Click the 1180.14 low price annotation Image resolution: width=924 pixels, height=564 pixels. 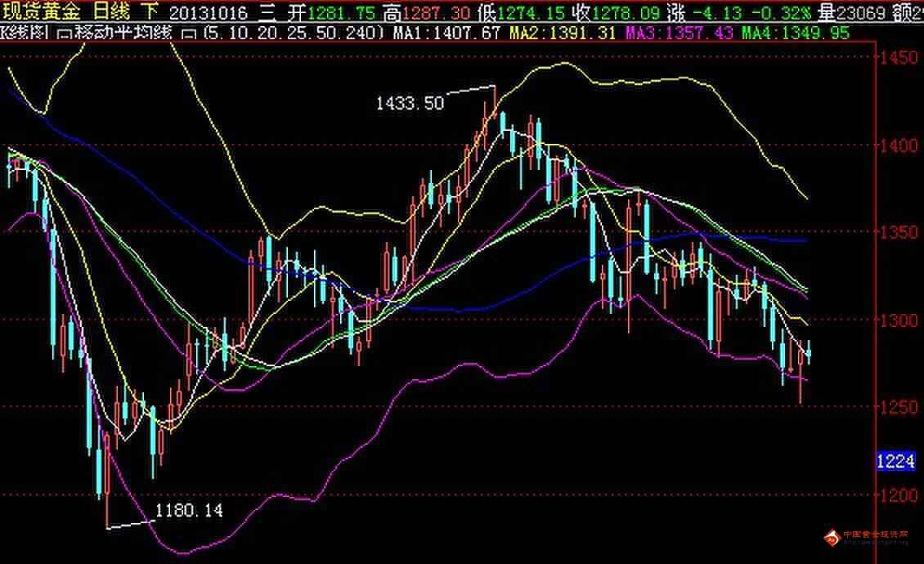[189, 510]
